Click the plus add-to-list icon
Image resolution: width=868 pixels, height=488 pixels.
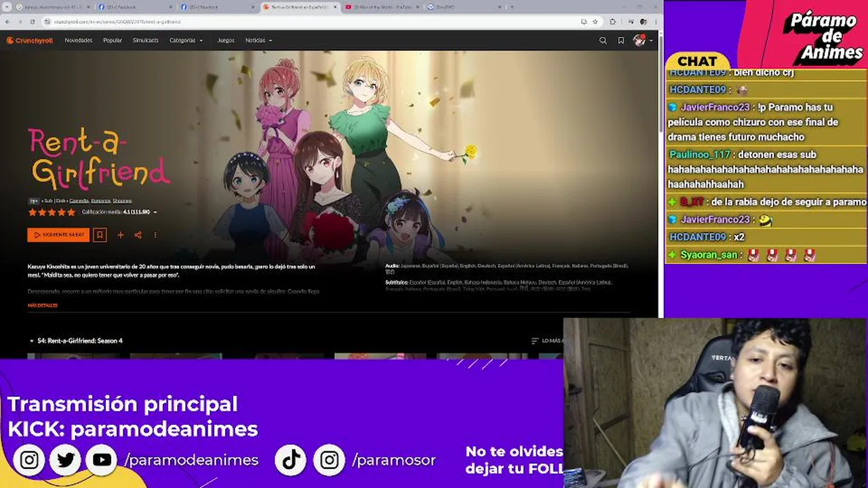(121, 235)
